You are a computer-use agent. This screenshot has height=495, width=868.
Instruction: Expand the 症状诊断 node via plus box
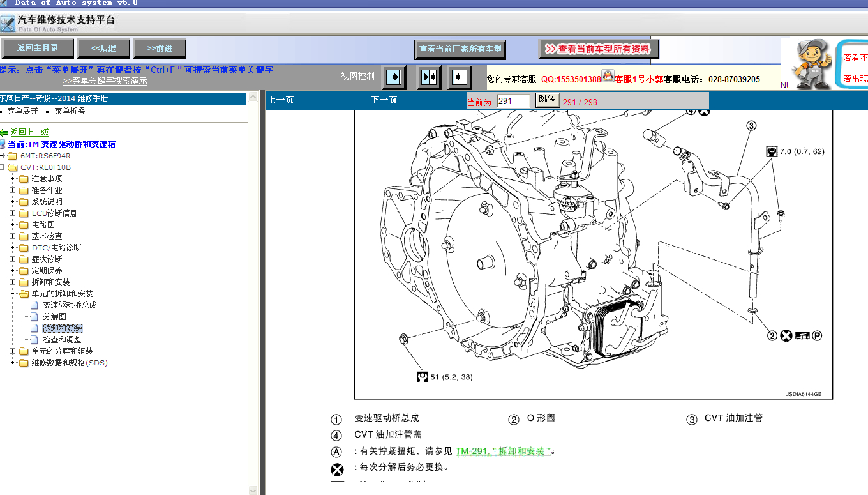click(x=13, y=259)
